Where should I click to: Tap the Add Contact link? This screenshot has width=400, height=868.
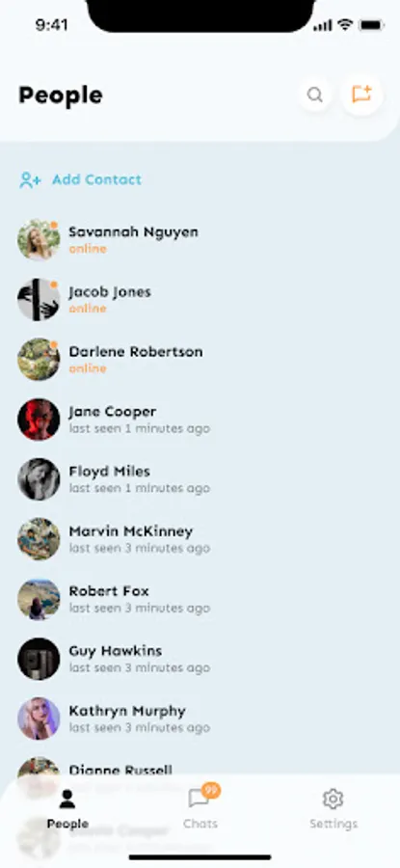click(x=96, y=179)
